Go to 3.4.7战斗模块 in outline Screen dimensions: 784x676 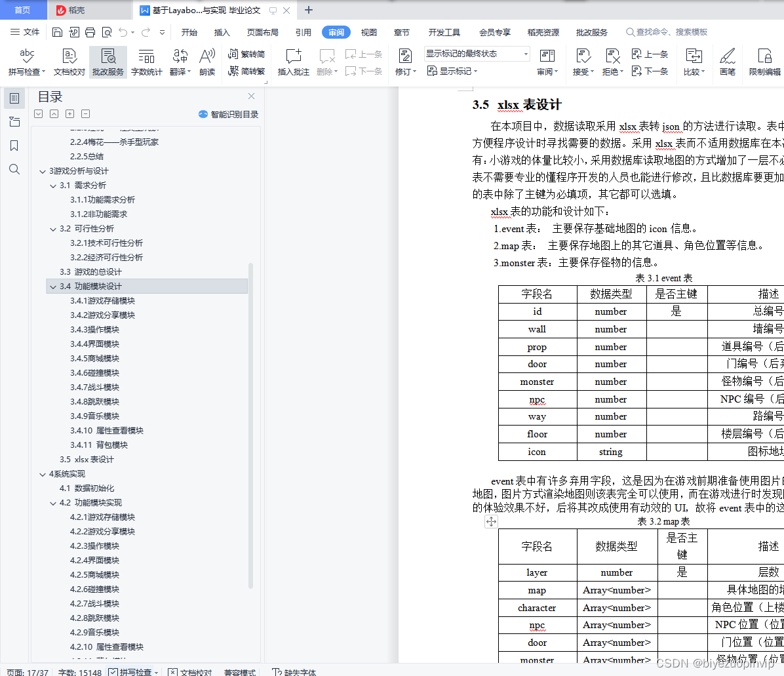(94, 388)
